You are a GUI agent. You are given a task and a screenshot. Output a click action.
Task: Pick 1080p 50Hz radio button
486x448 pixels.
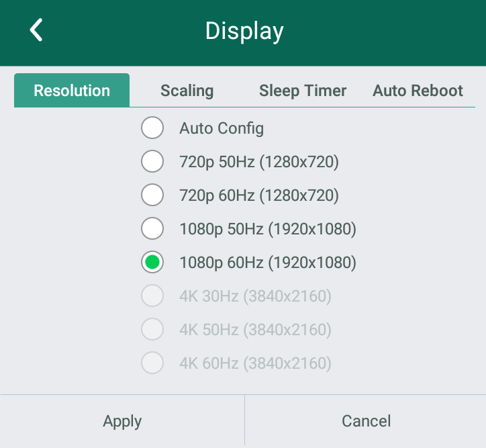click(152, 228)
